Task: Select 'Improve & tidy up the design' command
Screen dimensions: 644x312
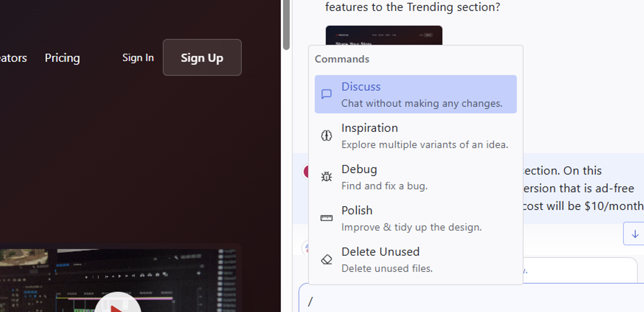Action: 411,227
